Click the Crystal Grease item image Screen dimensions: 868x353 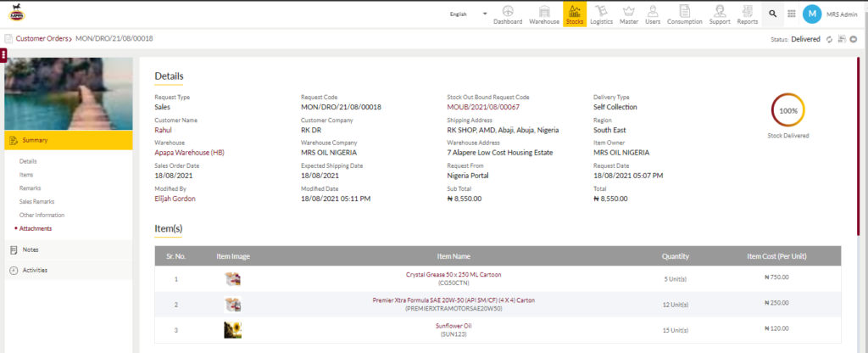coord(232,278)
